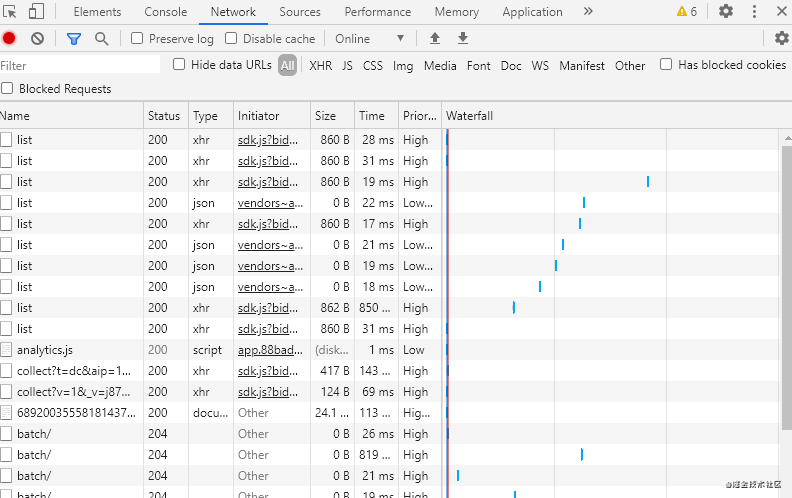This screenshot has width=792, height=498.
Task: Open DevTools settings gear
Action: point(726,11)
